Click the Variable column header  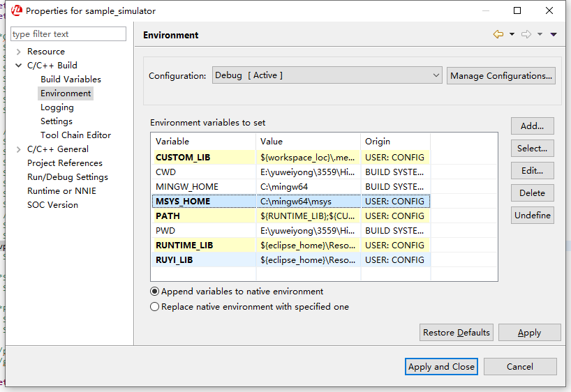(x=202, y=142)
